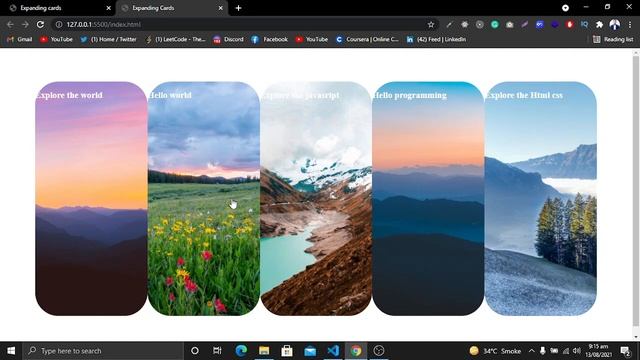
Task: Open the clock showing 9:15 am
Action: click(598, 351)
